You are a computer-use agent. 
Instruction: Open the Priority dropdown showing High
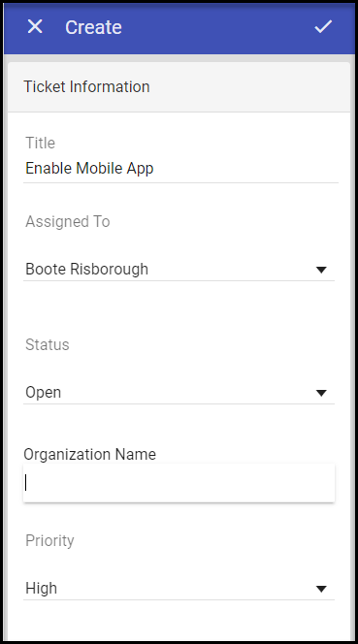pyautogui.click(x=179, y=589)
